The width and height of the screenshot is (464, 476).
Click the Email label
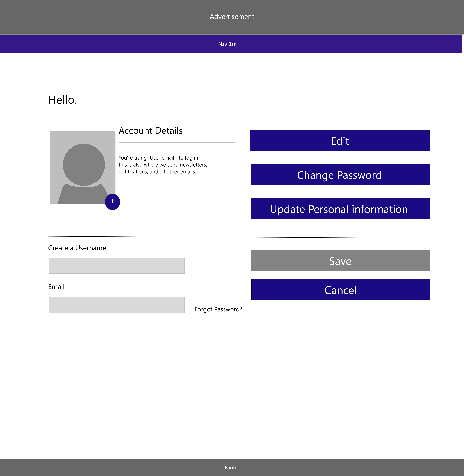56,287
